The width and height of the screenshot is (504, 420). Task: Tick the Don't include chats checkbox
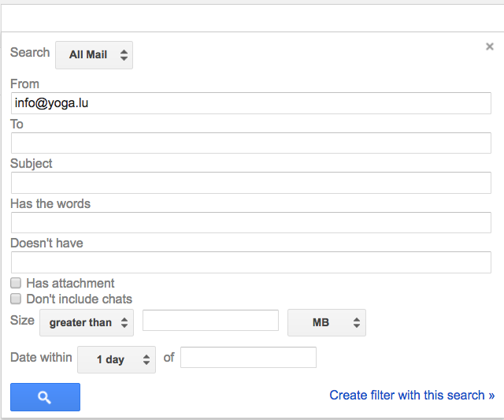pyautogui.click(x=16, y=299)
